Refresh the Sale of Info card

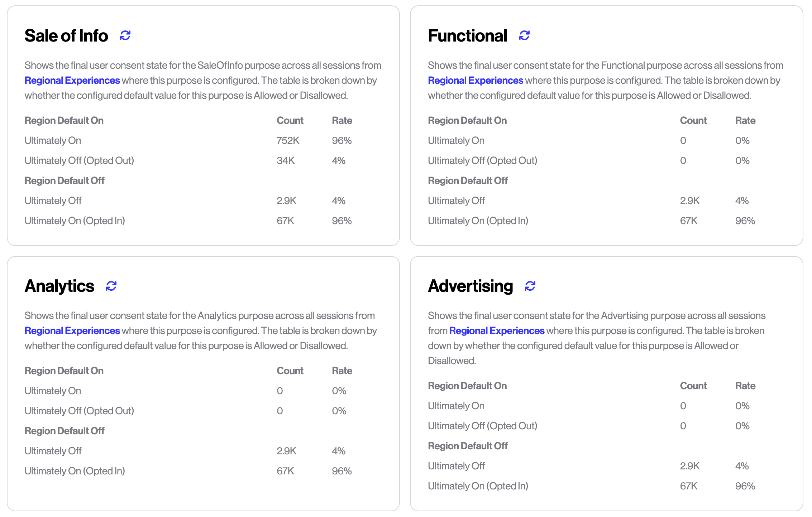pos(125,35)
